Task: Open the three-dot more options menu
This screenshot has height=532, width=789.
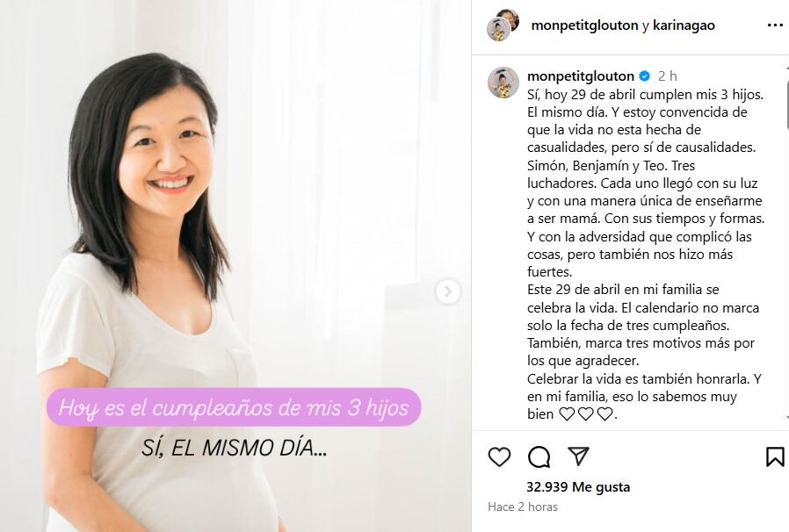Action: click(775, 25)
